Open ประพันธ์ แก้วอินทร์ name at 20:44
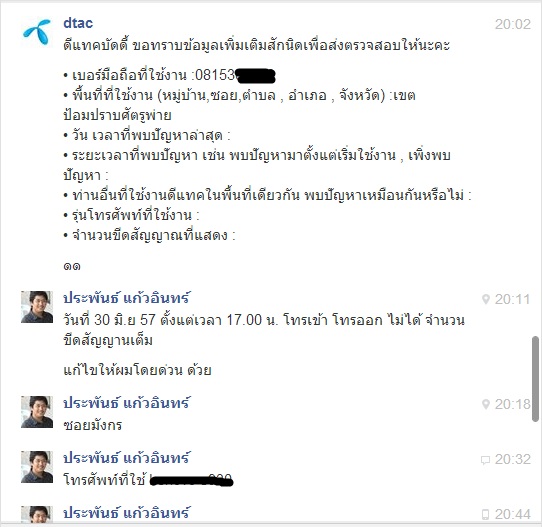The image size is (542, 527). [127, 513]
